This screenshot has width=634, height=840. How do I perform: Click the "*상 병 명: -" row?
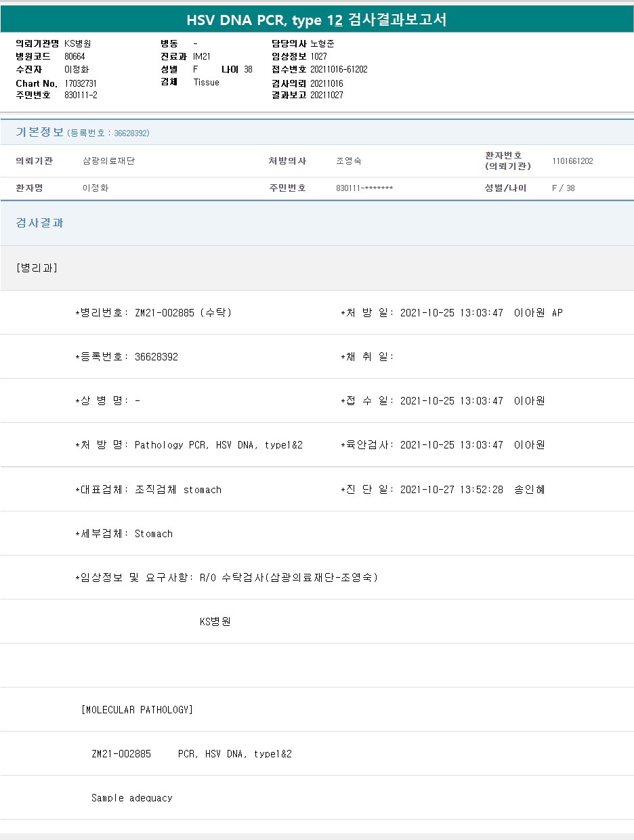pyautogui.click(x=108, y=400)
